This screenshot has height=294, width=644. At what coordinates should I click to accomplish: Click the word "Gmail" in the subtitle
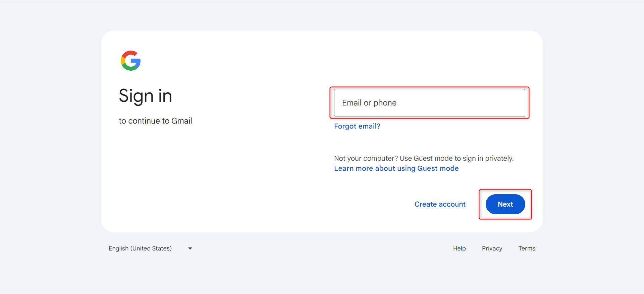pyautogui.click(x=181, y=121)
